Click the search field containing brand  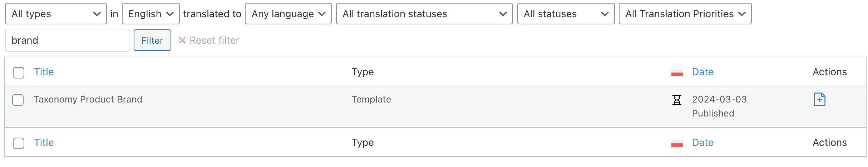coord(67,40)
